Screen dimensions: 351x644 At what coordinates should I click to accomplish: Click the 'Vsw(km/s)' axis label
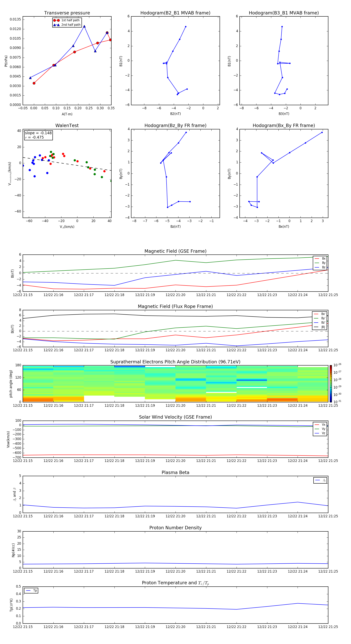click(8, 439)
